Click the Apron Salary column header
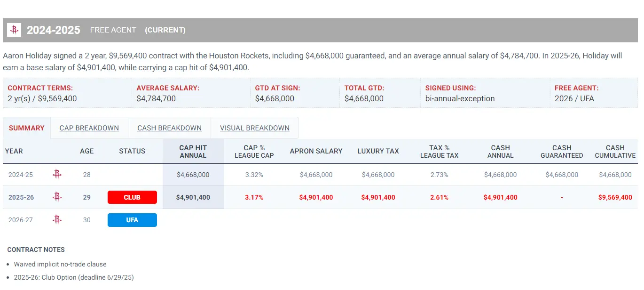644x290 pixels. point(316,151)
